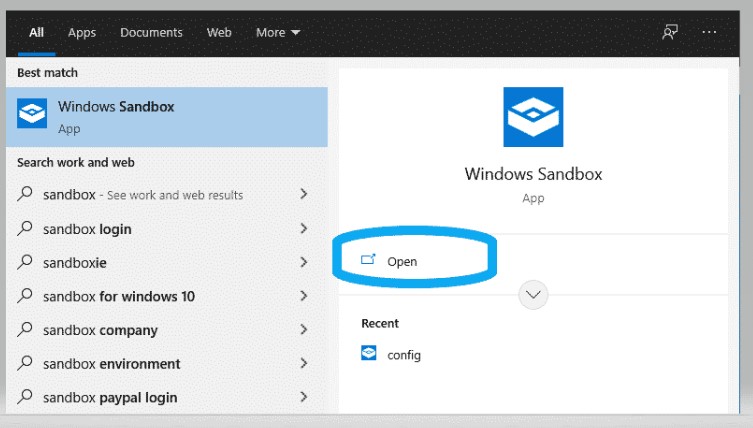Click the large Windows Sandbox logo

coord(533,117)
